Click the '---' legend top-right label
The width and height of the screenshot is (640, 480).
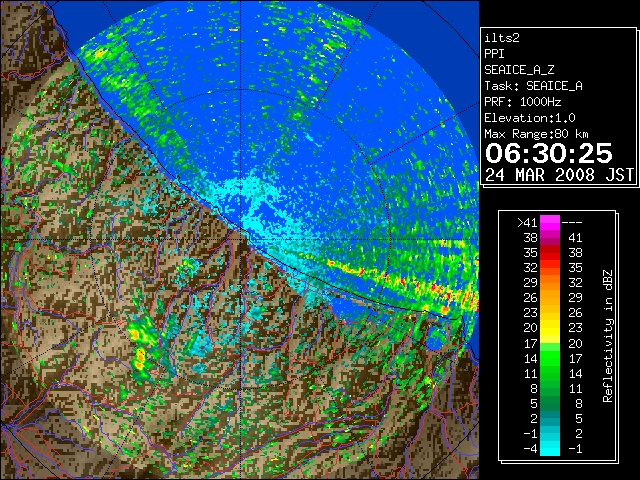coord(572,222)
